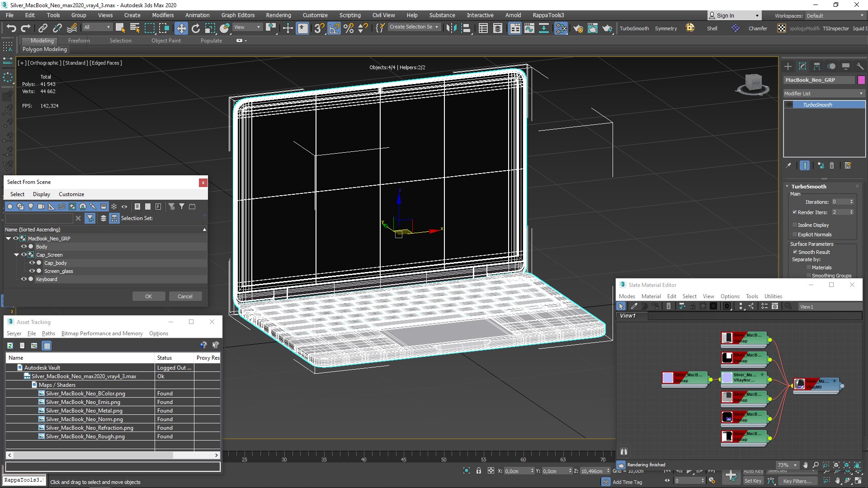The width and height of the screenshot is (868, 488).
Task: Toggle the 3D Snaps button
Action: pyautogui.click(x=319, y=28)
